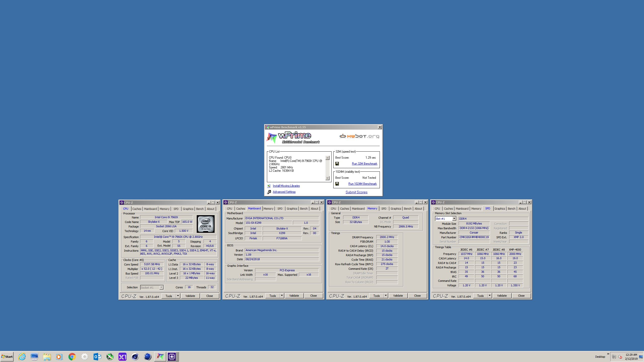The image size is (644, 362).
Task: Open Bench tab in Memory CPU-Z window
Action: (408, 209)
